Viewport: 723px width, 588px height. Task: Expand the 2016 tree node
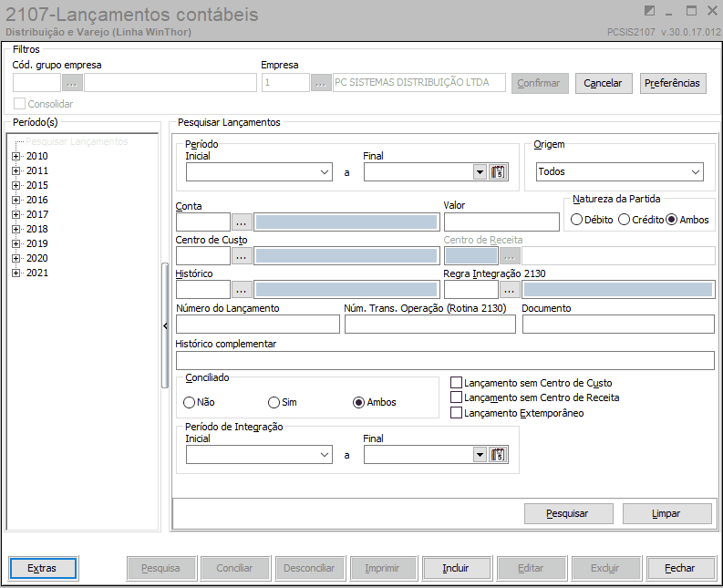(16, 201)
